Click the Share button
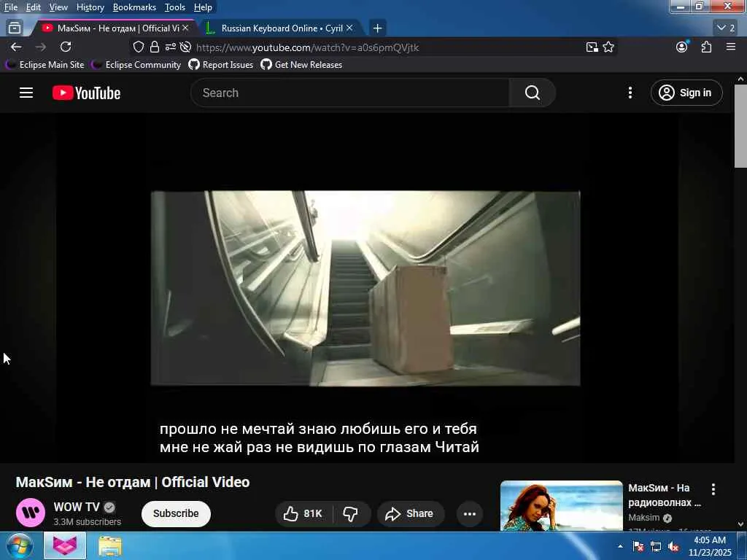 click(411, 514)
